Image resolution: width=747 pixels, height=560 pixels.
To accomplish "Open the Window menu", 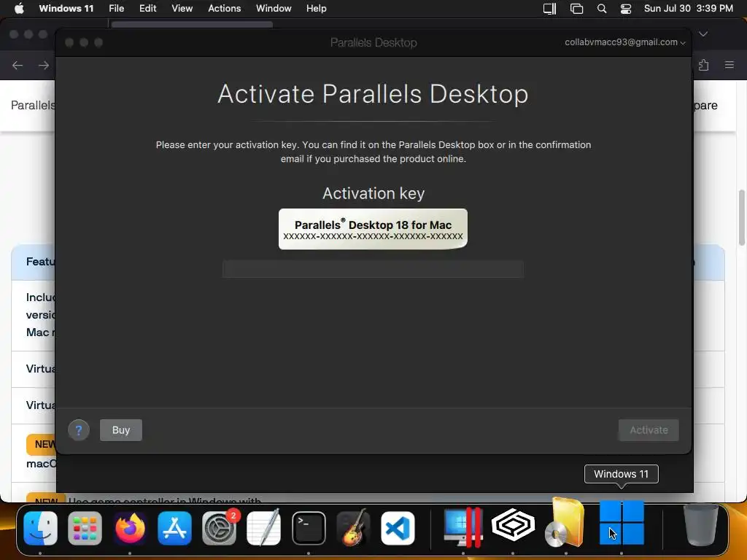I will (x=274, y=9).
